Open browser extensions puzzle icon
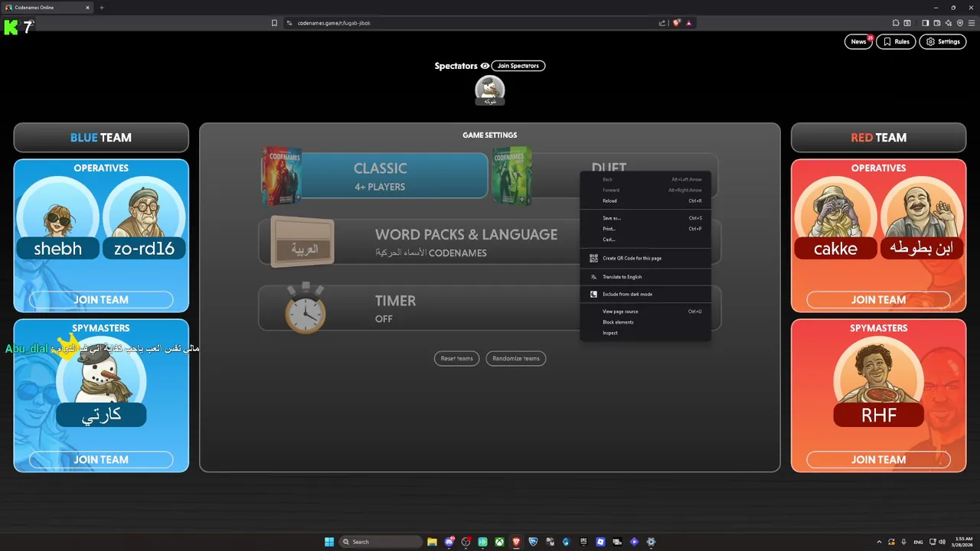 [896, 23]
